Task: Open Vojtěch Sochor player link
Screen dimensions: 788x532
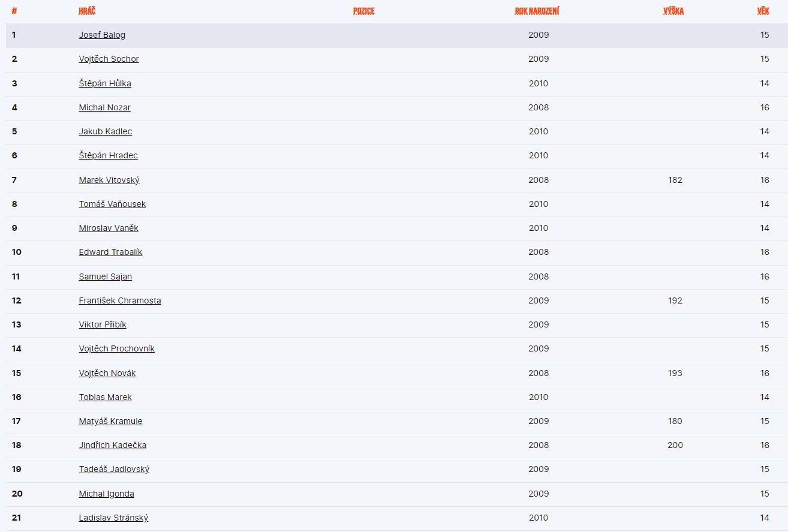Action: 109,59
